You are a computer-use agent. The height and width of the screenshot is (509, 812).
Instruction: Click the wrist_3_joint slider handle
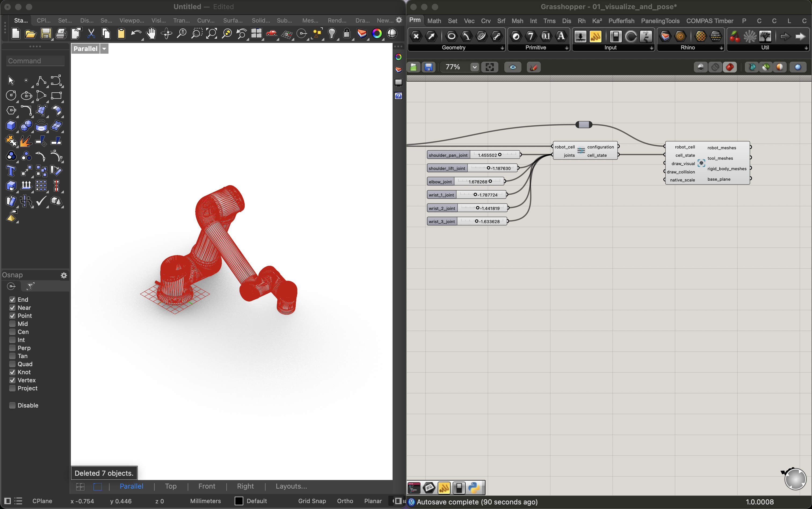(x=476, y=221)
